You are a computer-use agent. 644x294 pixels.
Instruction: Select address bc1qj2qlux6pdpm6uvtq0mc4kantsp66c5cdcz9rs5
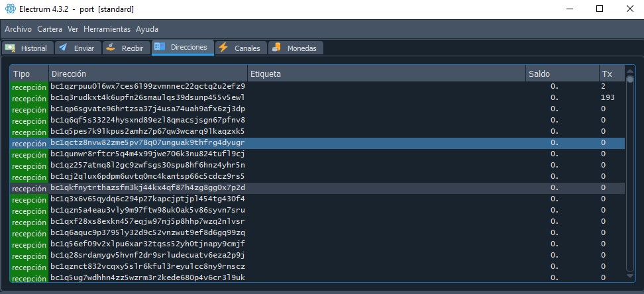coord(148,177)
